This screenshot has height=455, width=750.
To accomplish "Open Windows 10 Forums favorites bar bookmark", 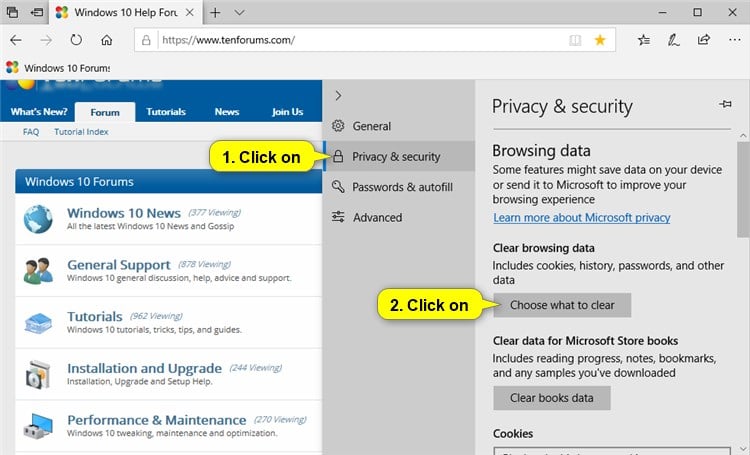I will 58,67.
